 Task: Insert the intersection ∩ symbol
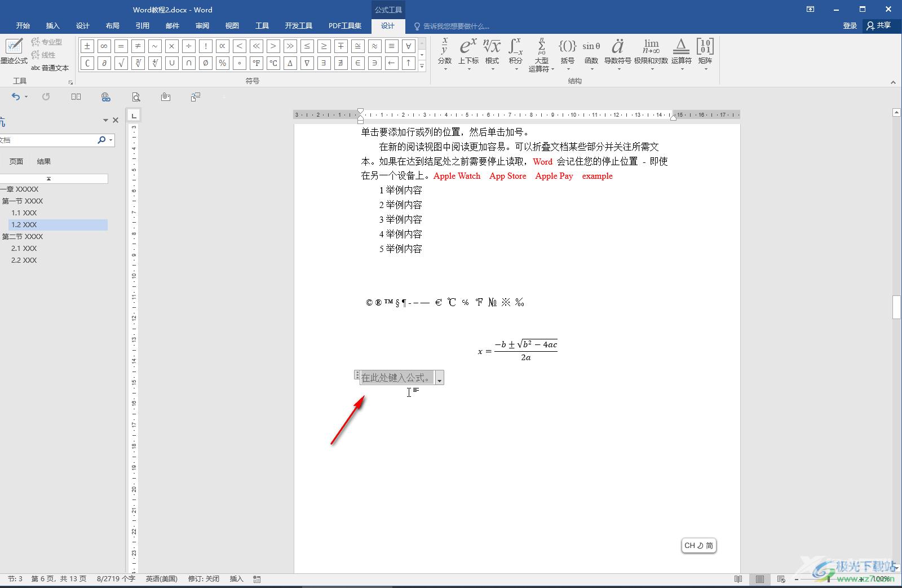pyautogui.click(x=188, y=63)
